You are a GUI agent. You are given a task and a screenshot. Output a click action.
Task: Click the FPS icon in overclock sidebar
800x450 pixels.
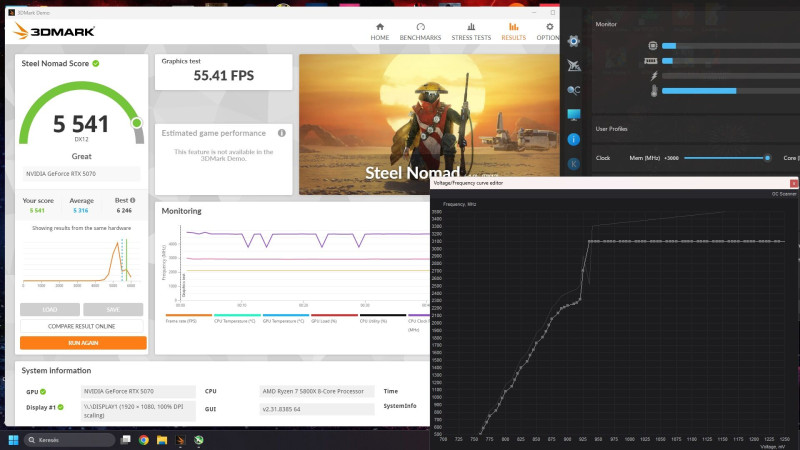coord(573,65)
